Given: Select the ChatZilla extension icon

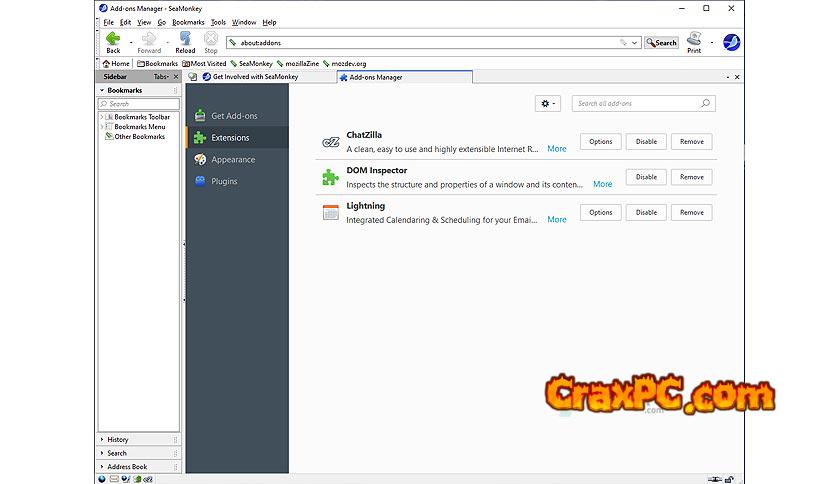Looking at the screenshot, I should click(x=331, y=142).
